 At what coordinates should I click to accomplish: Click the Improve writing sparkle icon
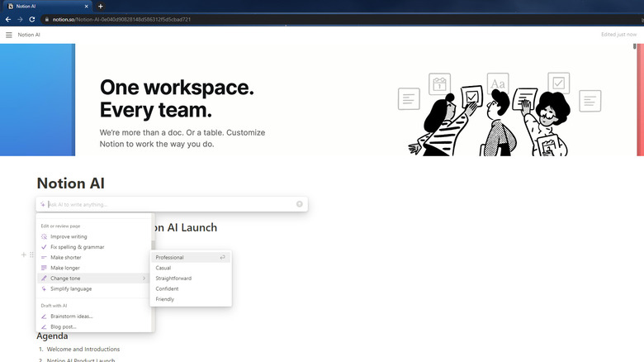click(x=44, y=236)
